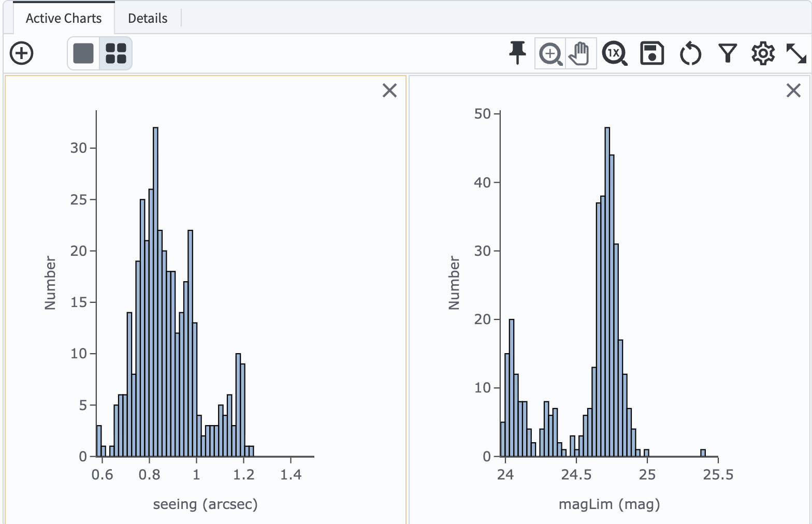Enable the zoom-in magnifier mode
Image resolution: width=812 pixels, height=524 pixels.
tap(550, 53)
